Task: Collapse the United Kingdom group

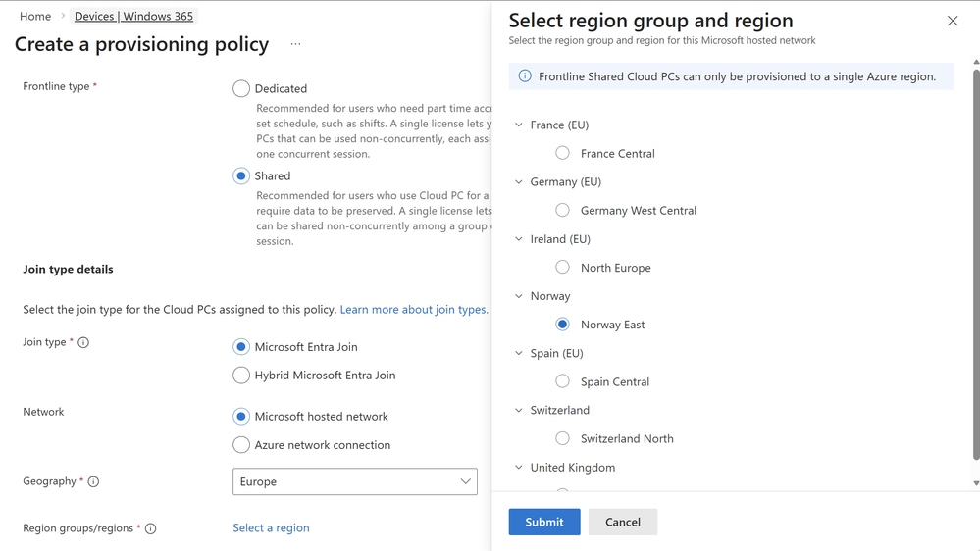Action: [x=519, y=468]
